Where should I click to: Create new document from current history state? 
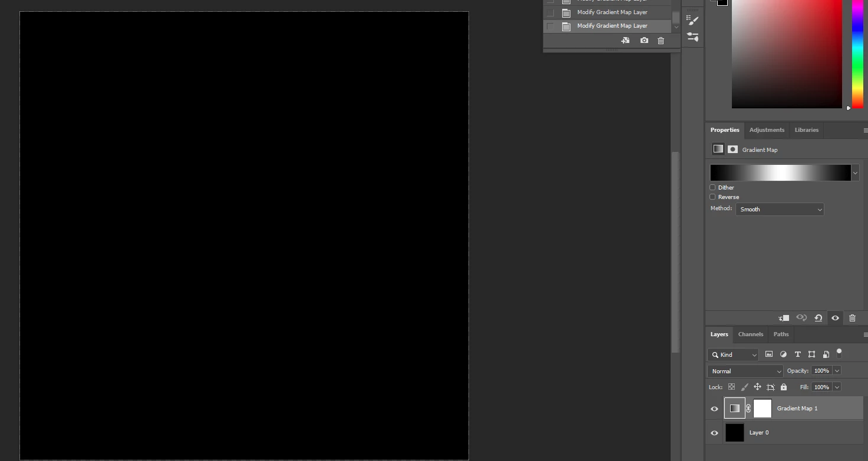[625, 41]
